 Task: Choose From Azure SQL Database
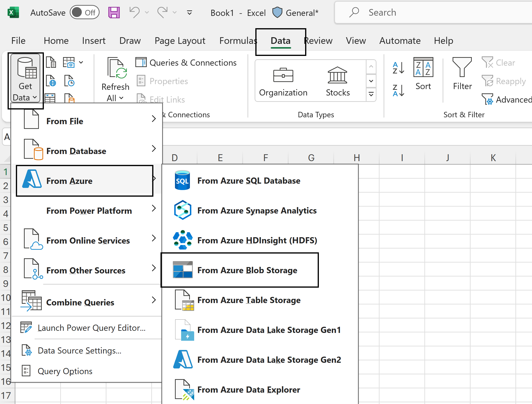coord(260,180)
